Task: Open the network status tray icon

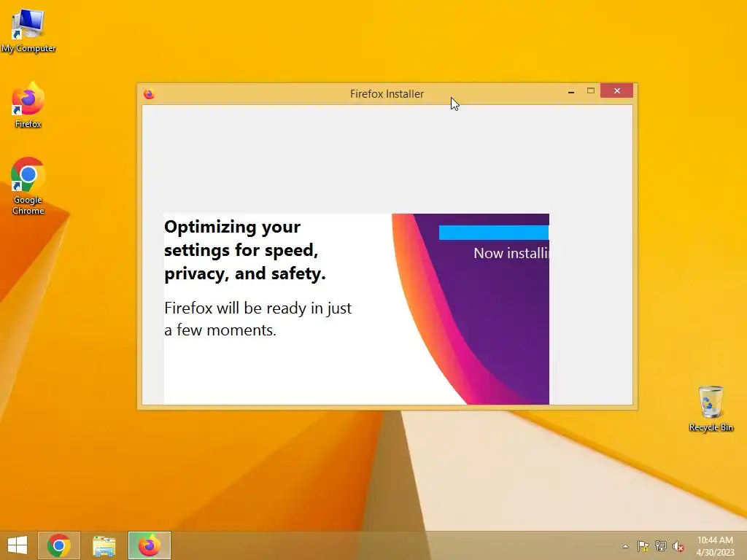Action: pos(661,546)
